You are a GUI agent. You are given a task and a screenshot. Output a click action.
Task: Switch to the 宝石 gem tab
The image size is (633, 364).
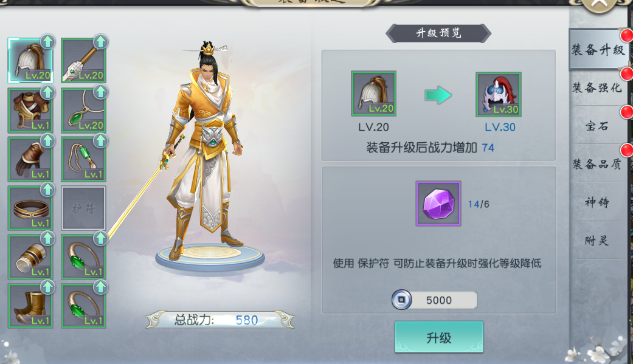coord(598,126)
